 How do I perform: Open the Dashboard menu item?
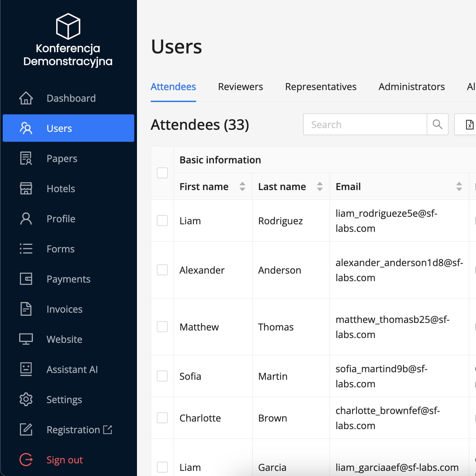click(68, 98)
